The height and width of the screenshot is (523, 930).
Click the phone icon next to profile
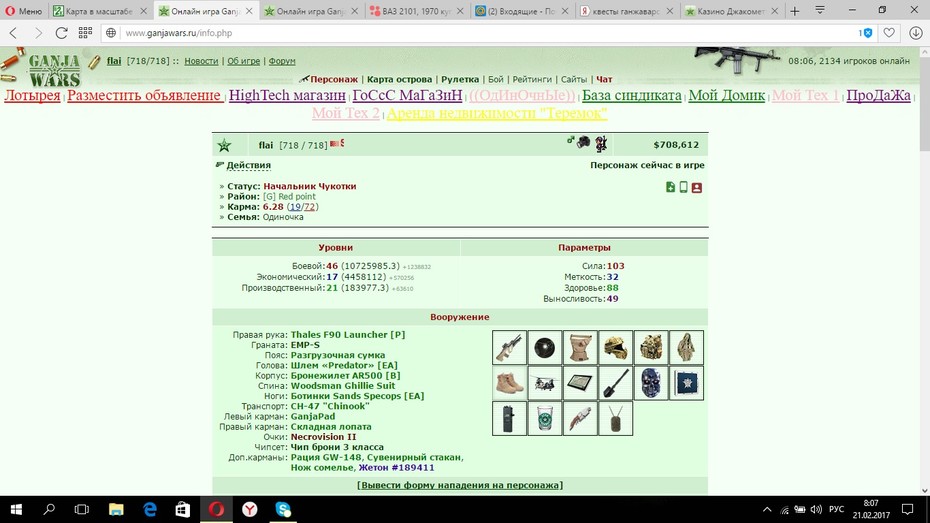click(683, 187)
